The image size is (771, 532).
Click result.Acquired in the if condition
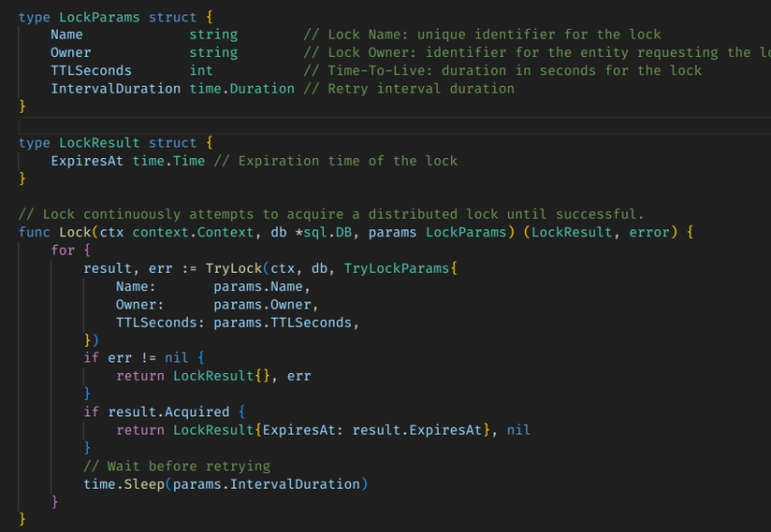168,412
